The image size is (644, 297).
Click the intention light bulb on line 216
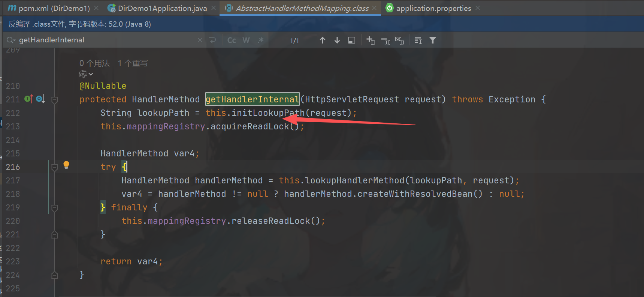66,165
